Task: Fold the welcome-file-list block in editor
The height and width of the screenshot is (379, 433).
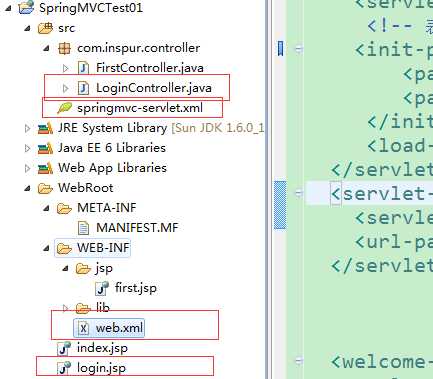Action: [299, 361]
